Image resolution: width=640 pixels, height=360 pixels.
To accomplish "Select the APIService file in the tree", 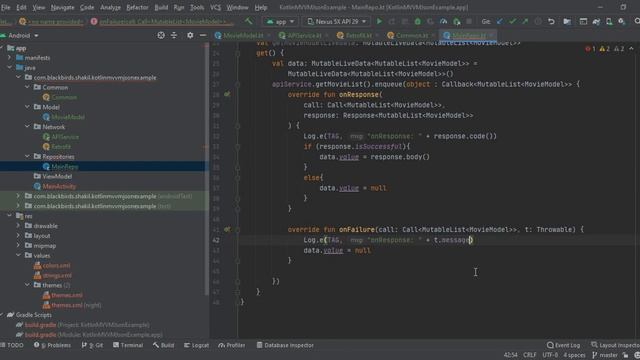I will click(65, 137).
